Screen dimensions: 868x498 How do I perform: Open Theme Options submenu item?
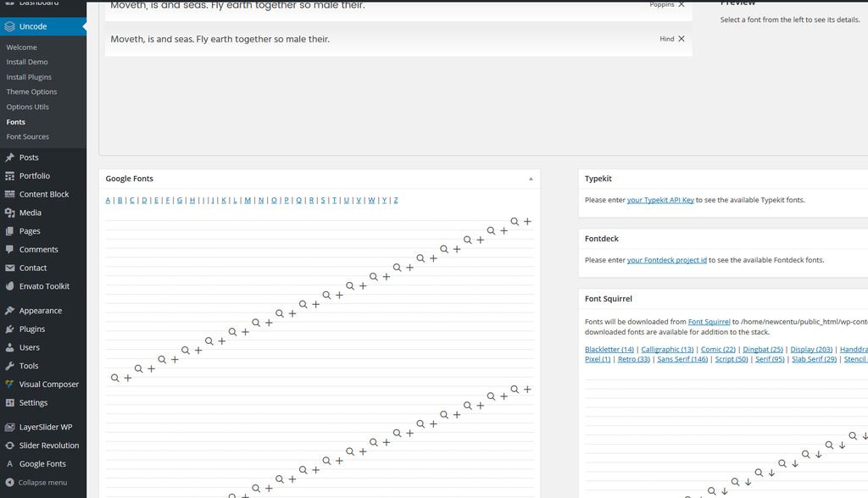[x=32, y=91]
